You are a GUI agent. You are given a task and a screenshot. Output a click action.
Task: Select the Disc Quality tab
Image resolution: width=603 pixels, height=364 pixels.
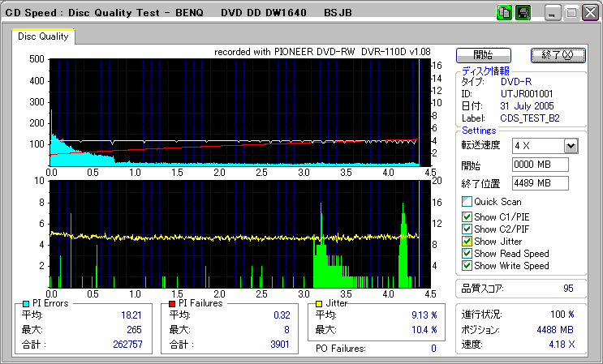[44, 36]
